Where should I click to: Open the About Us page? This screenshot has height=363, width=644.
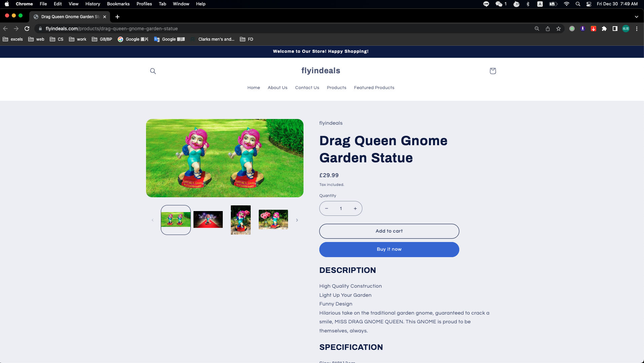278,88
